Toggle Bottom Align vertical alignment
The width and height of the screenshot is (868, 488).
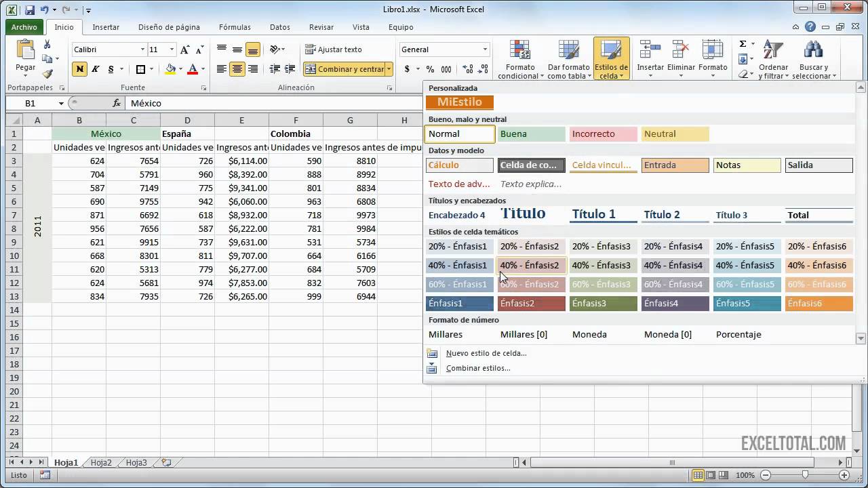253,49
